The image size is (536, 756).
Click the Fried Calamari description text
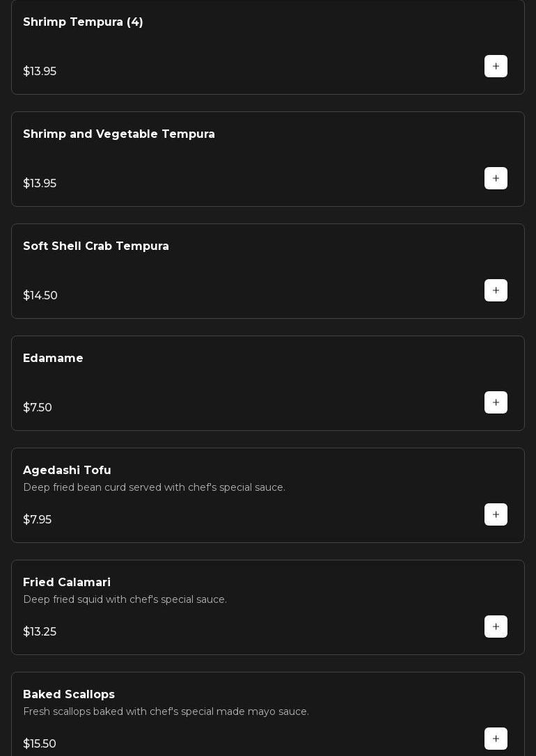point(125,599)
